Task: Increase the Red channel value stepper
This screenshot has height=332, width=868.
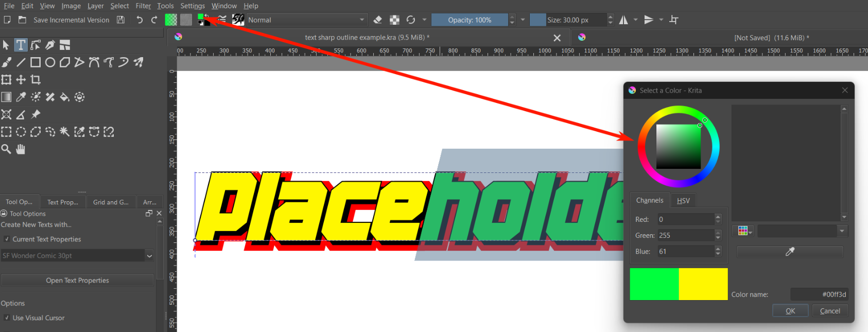Action: point(718,217)
